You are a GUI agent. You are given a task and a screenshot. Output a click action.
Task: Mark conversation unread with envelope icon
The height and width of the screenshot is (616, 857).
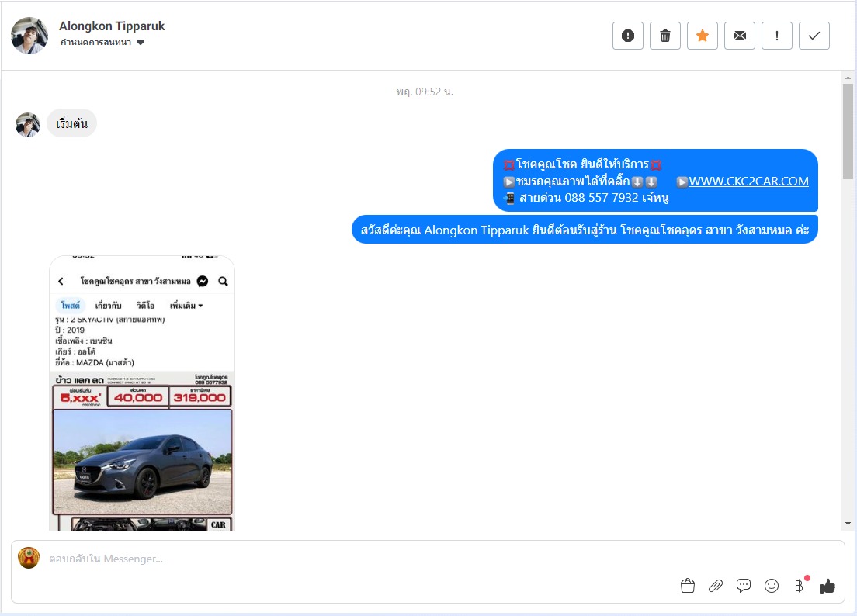click(x=739, y=36)
